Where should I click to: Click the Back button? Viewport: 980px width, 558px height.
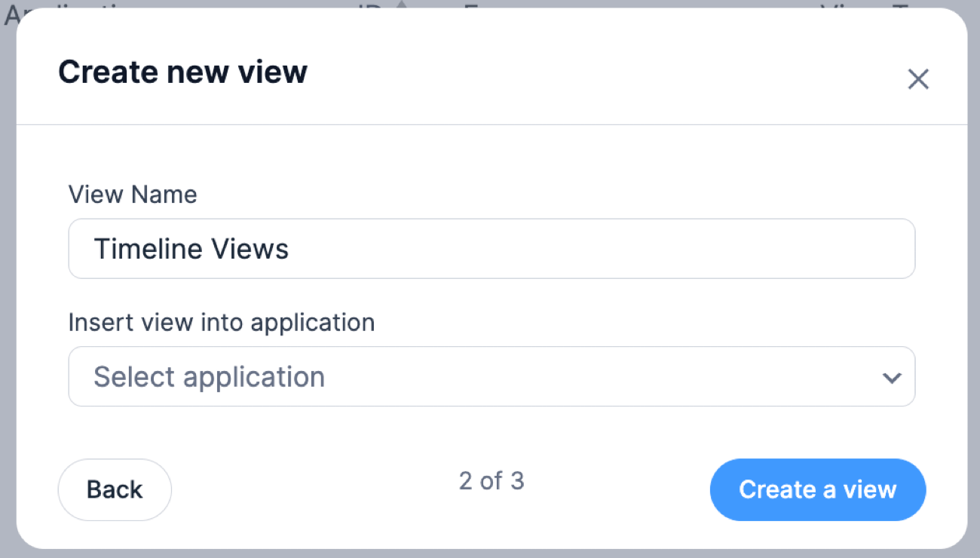coord(115,489)
